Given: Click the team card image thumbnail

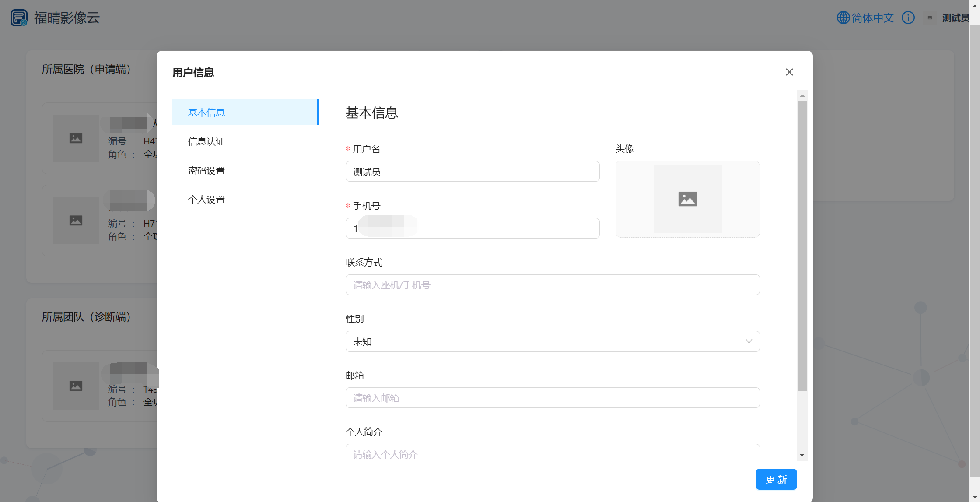Looking at the screenshot, I should click(x=76, y=386).
